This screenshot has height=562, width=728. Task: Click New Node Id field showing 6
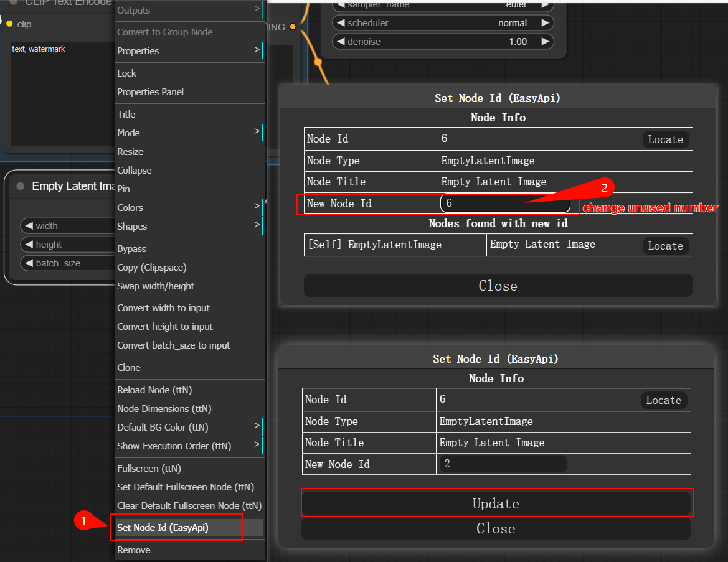pos(505,203)
